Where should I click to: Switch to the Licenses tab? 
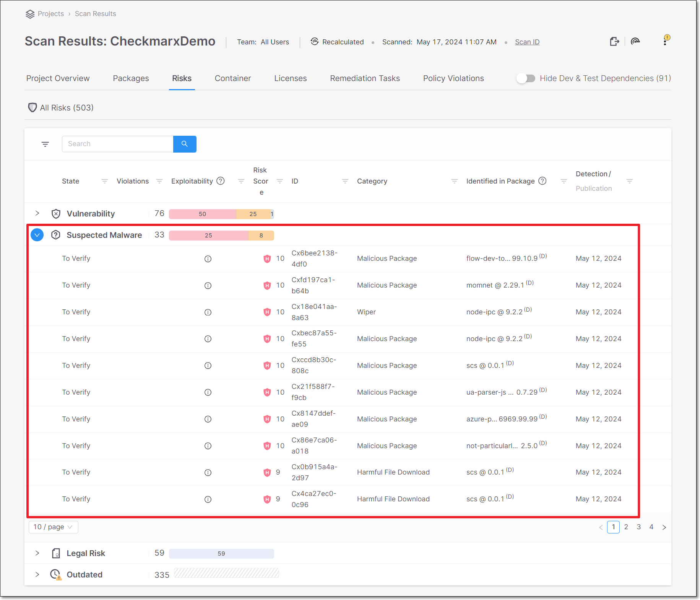coord(291,78)
